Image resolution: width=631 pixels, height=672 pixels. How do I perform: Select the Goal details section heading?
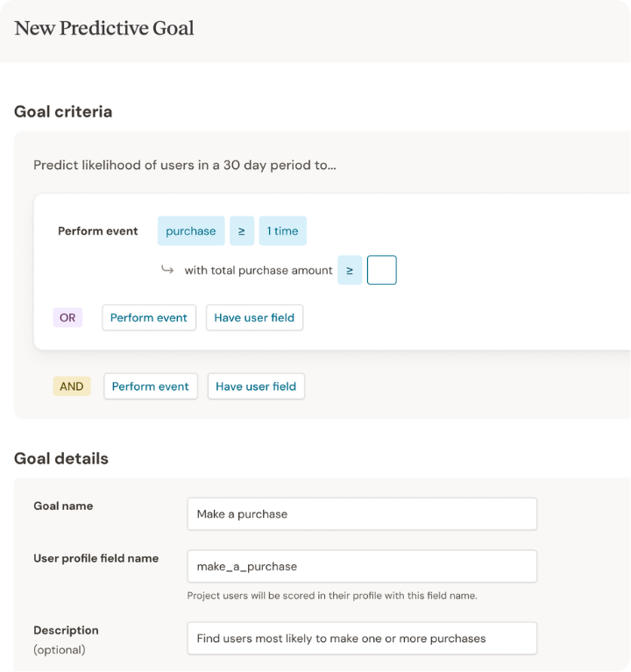[61, 458]
